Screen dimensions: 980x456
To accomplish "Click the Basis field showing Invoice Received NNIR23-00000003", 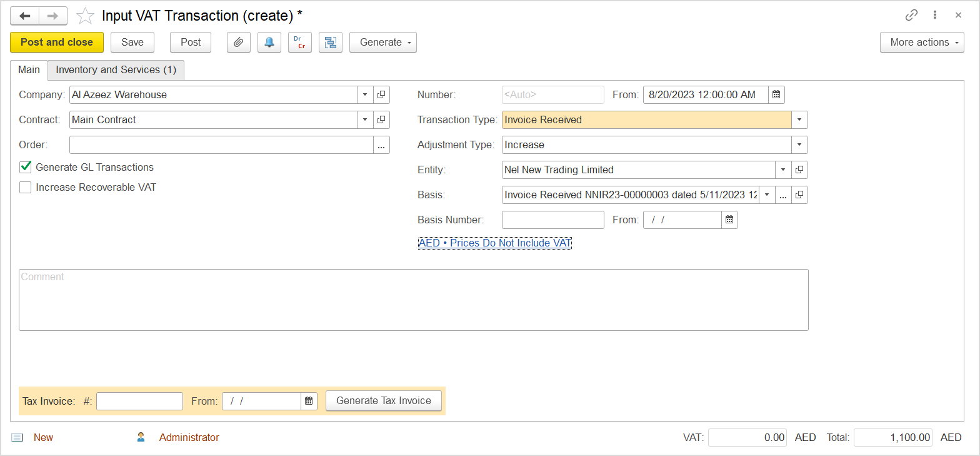I will click(631, 195).
